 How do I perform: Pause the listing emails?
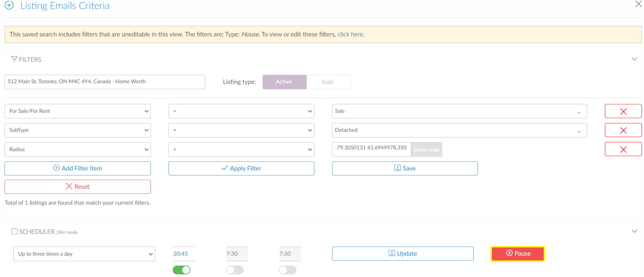518,253
